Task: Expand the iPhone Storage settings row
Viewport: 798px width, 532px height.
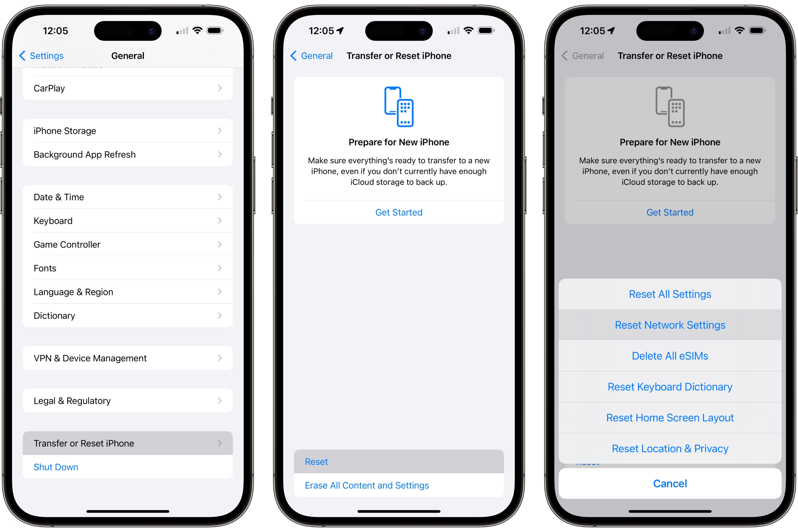Action: (128, 129)
